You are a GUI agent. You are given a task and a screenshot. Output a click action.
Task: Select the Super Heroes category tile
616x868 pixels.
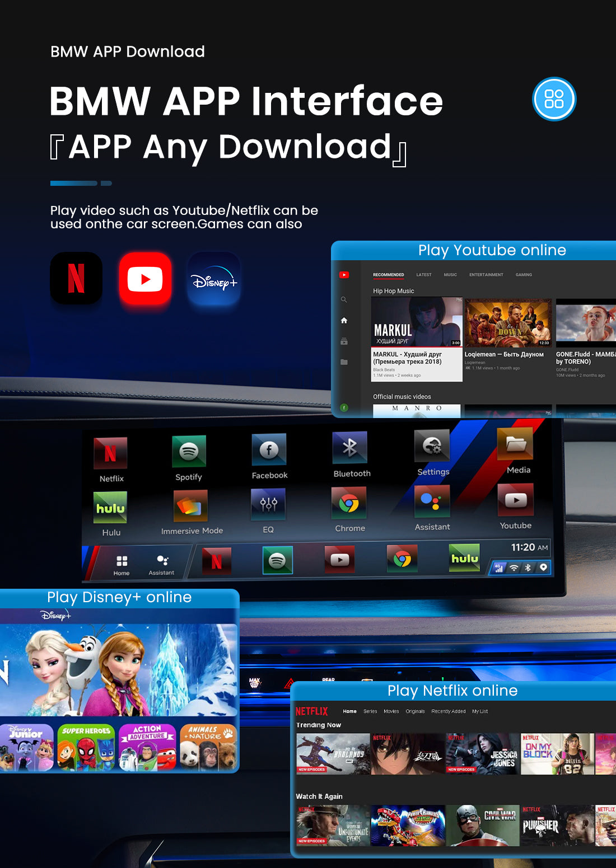86,748
